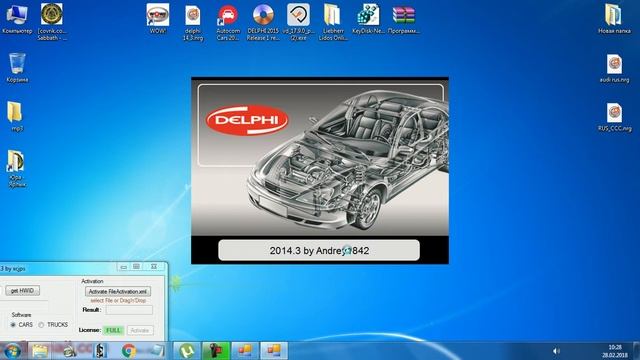Image resolution: width=640 pixels, height=360 pixels.
Task: Open the taskbar app with dollar-sign icon
Action: [99, 351]
